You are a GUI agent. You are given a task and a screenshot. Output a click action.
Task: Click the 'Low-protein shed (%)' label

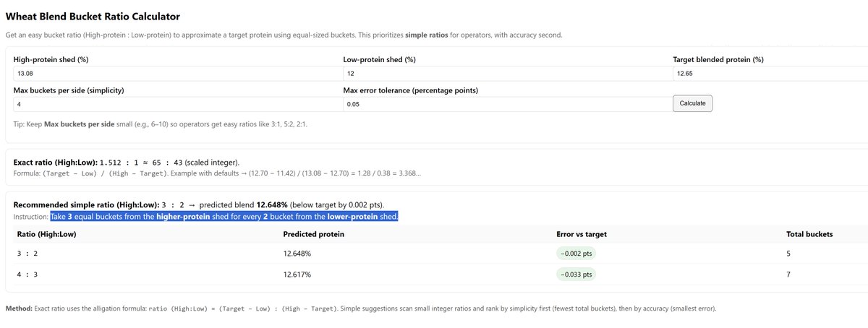click(x=379, y=59)
